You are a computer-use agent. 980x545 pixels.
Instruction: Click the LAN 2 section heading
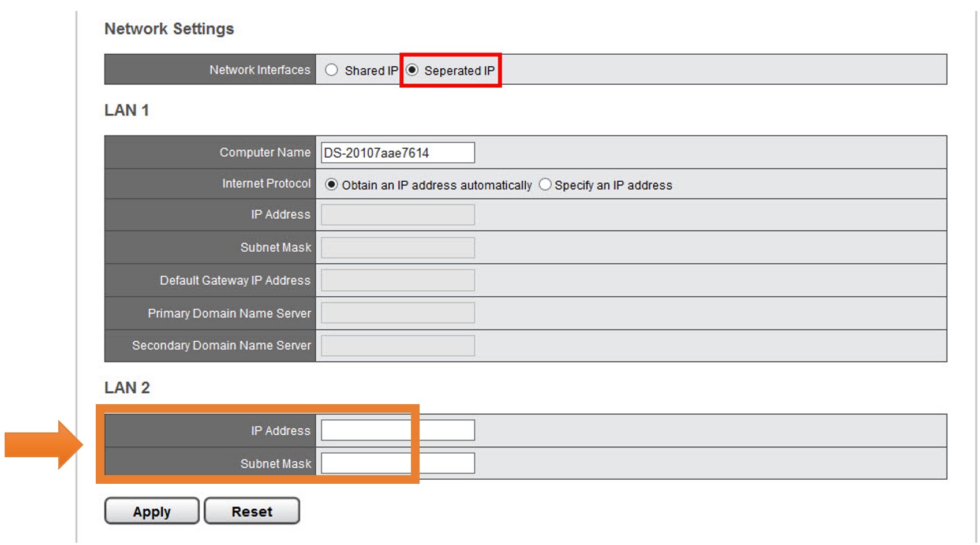[x=127, y=388]
